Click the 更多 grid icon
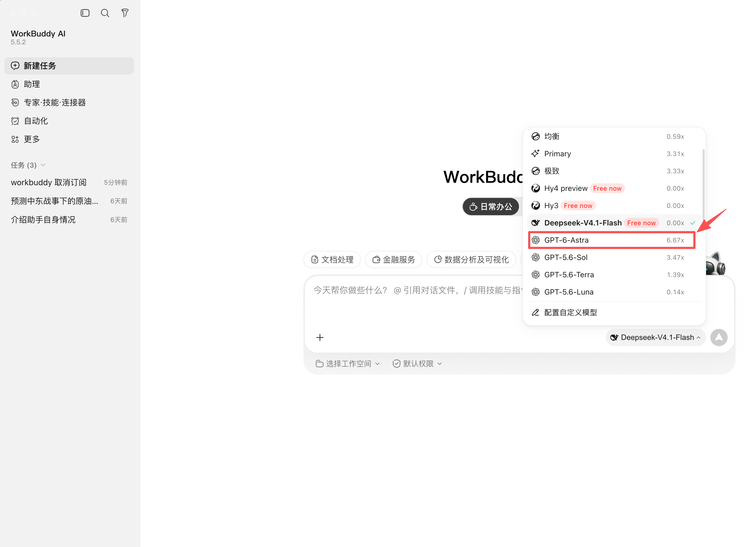 (x=15, y=139)
